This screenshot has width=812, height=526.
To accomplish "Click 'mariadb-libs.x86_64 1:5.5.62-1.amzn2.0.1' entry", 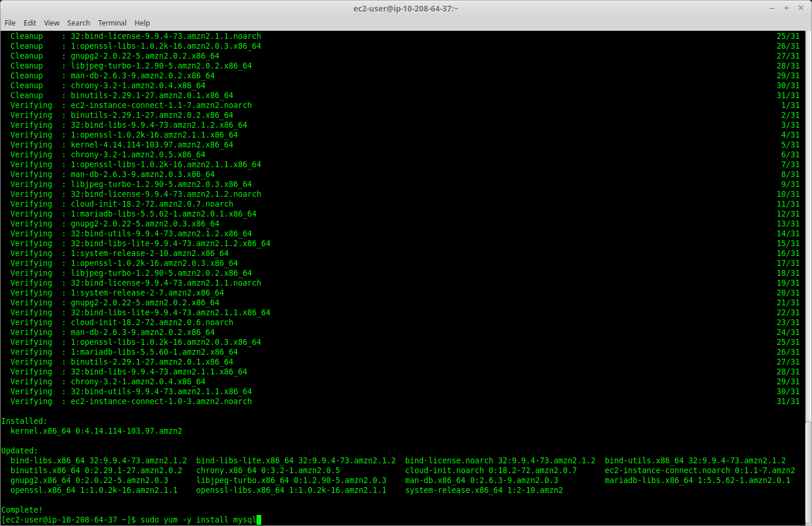I will (x=698, y=480).
